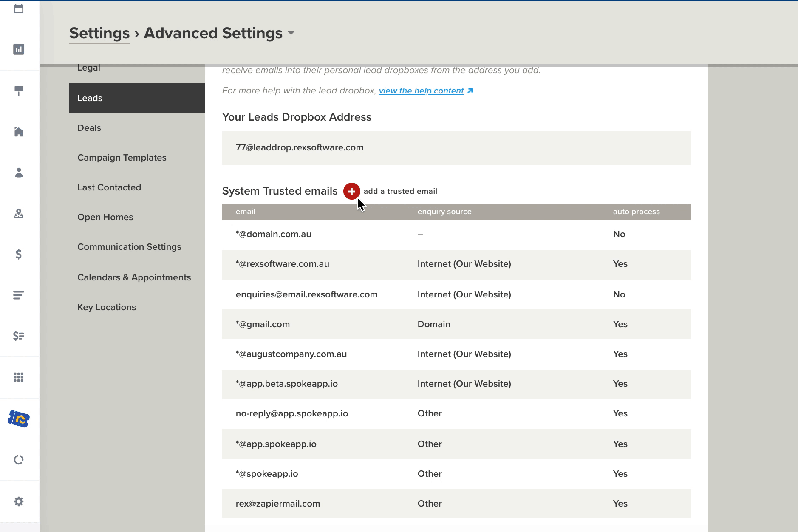Open the apps grid icon
798x532 pixels.
[x=19, y=377]
